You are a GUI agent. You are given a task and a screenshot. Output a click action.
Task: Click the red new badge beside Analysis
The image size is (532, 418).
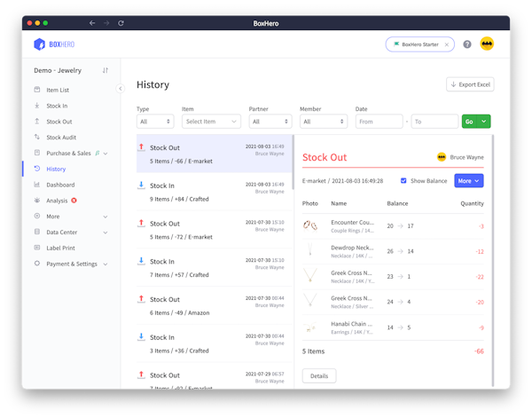click(74, 201)
